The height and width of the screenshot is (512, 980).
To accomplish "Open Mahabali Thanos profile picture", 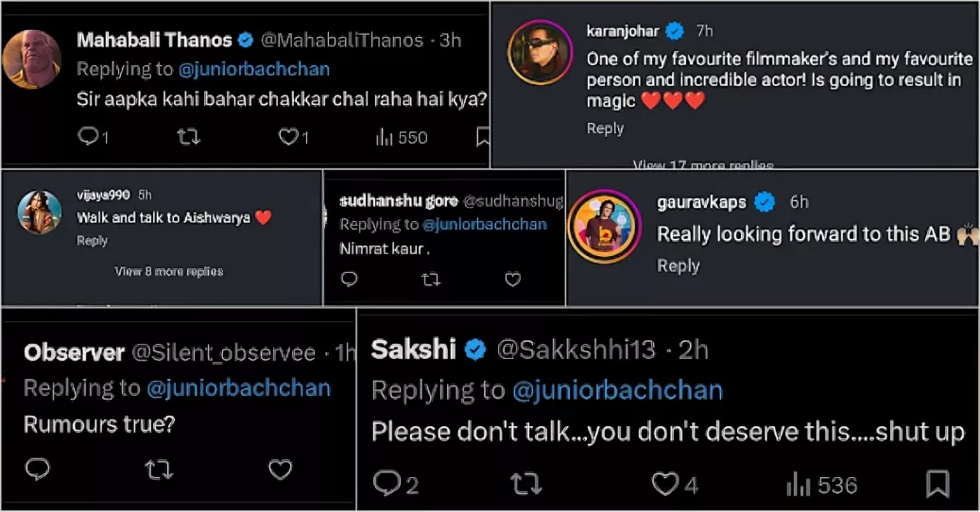I will pyautogui.click(x=33, y=59).
